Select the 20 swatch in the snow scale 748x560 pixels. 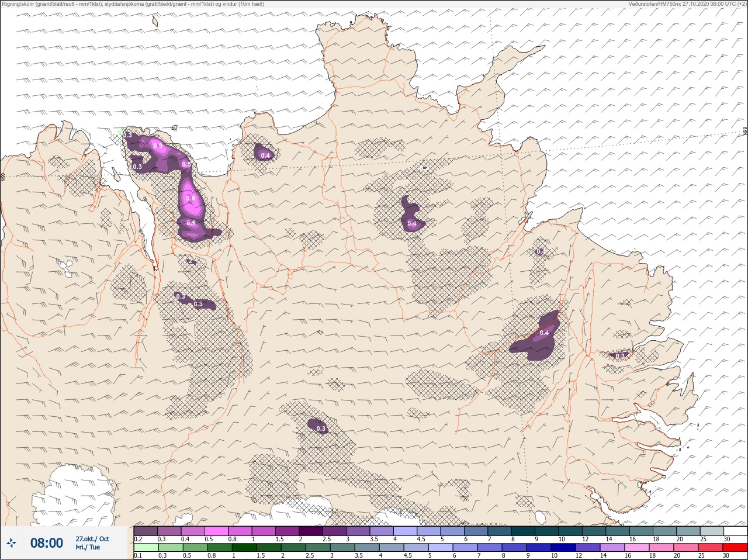pyautogui.click(x=688, y=531)
